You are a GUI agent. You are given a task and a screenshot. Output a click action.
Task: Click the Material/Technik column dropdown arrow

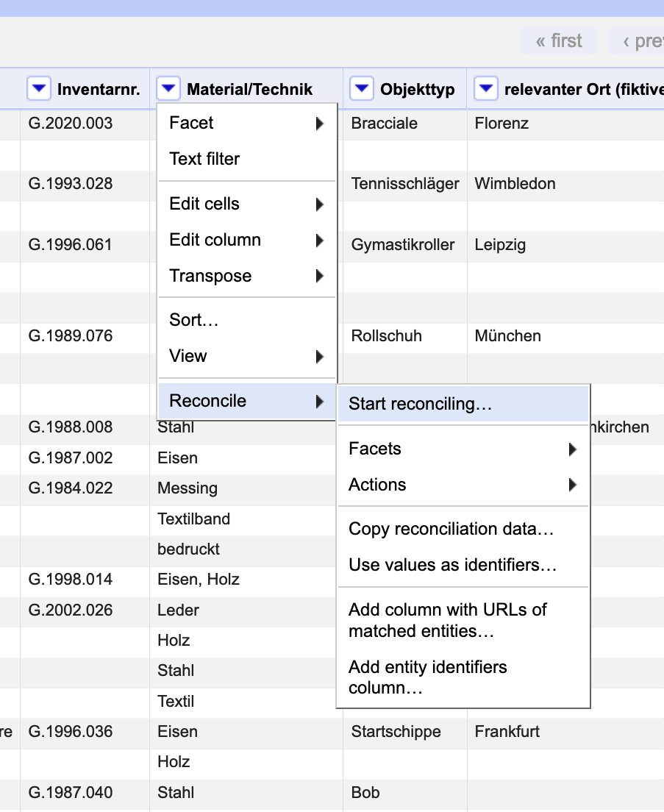(168, 89)
